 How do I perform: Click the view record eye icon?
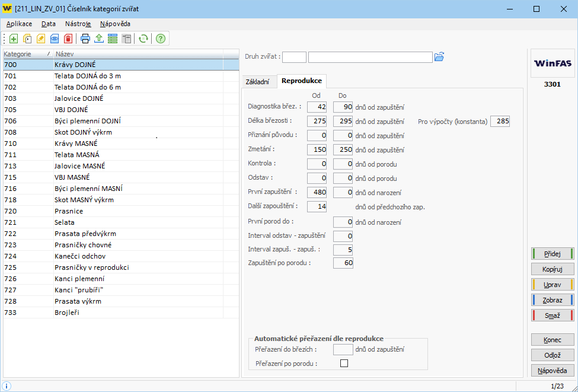55,39
